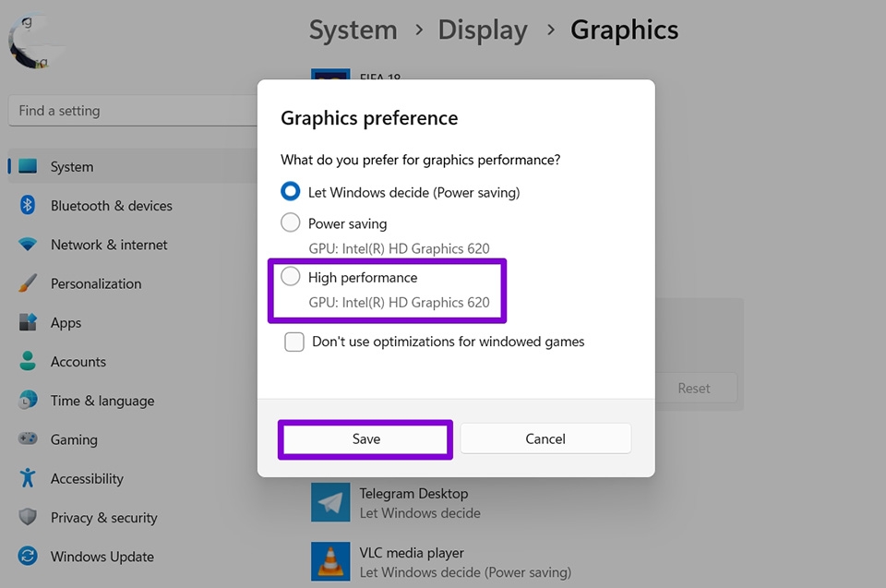Open Personalization settings
886x588 pixels.
pyautogui.click(x=27, y=283)
